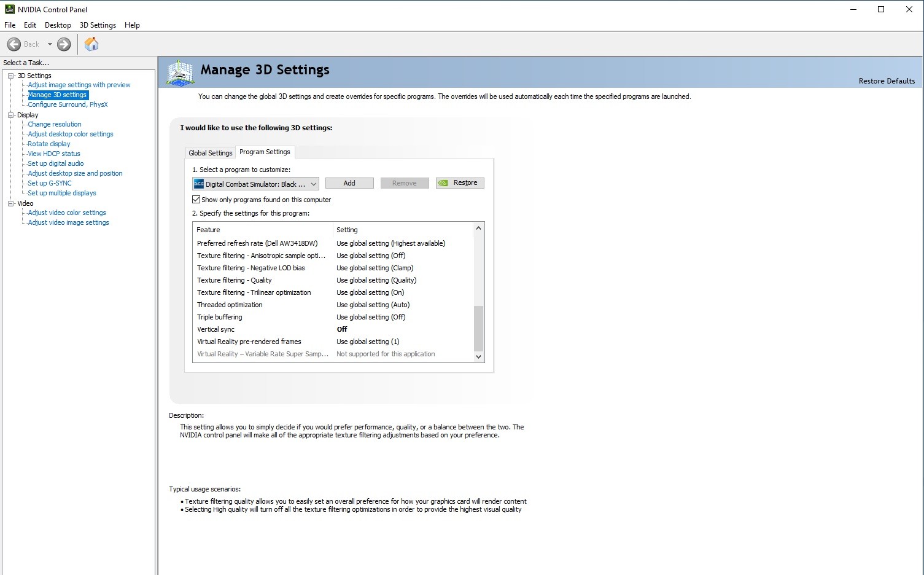Select Virtual Reality pre-rendered frames row
This screenshot has height=575, width=924.
click(x=333, y=342)
